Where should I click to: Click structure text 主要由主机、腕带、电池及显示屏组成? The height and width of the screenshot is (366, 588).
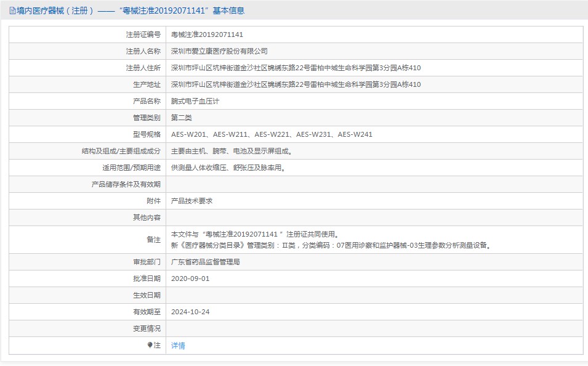tap(232, 151)
